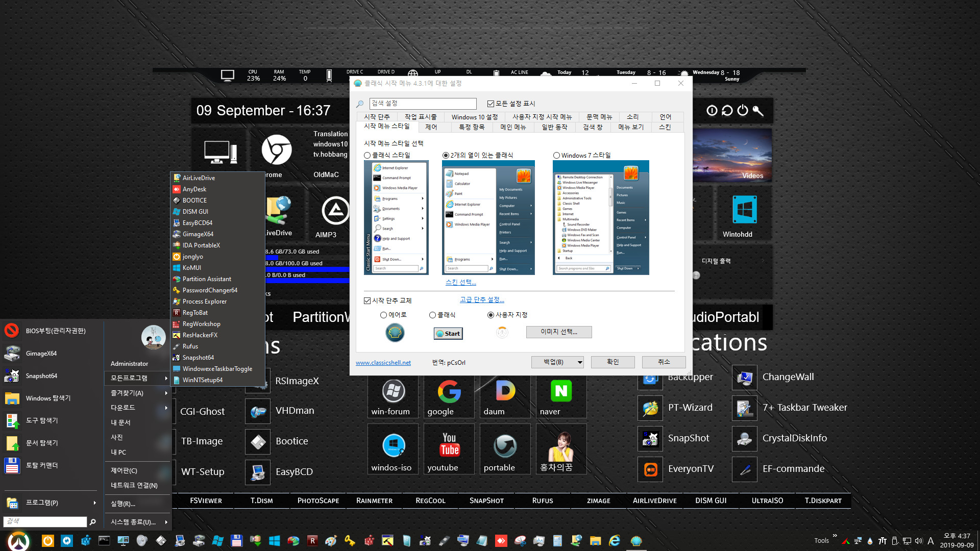This screenshot has height=551, width=980.
Task: Click the Videos thumbnail on the desktop
Action: tap(732, 155)
